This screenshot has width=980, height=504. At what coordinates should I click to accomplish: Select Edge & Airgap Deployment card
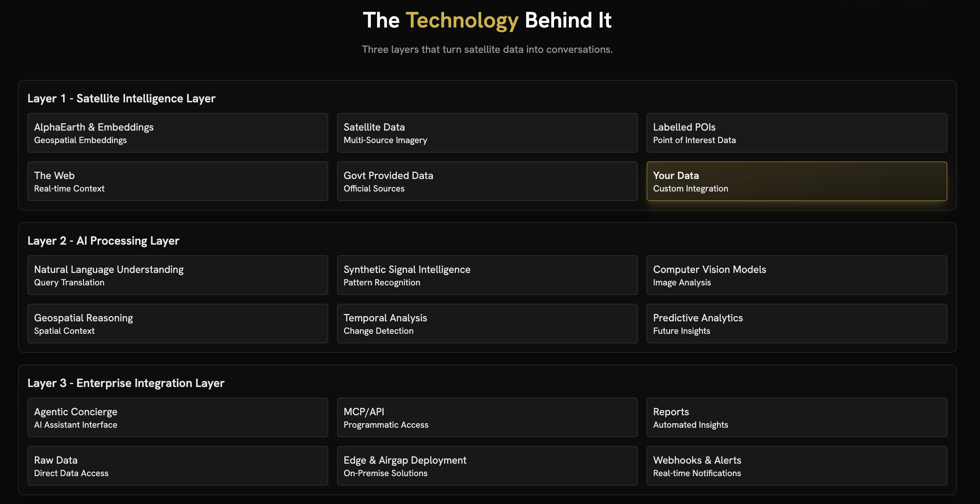click(x=487, y=465)
